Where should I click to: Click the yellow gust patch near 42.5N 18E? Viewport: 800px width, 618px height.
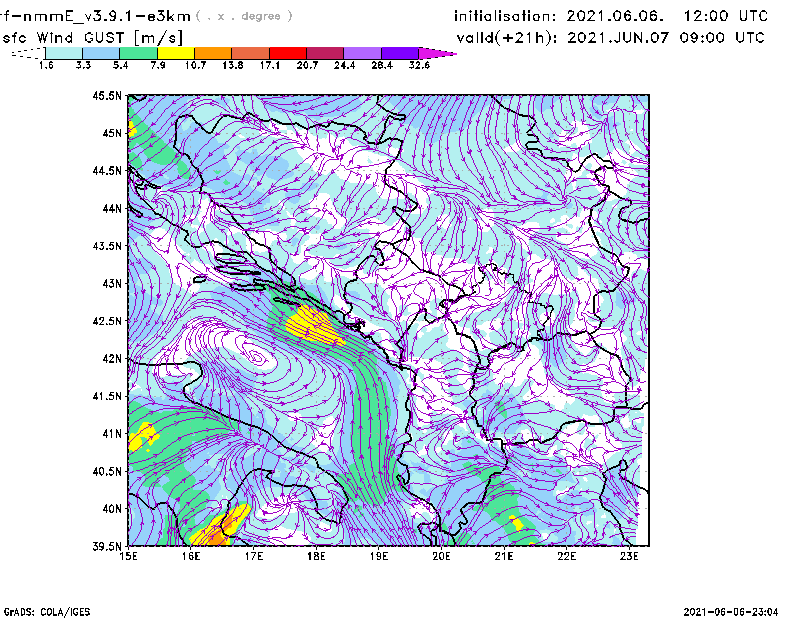pos(314,326)
